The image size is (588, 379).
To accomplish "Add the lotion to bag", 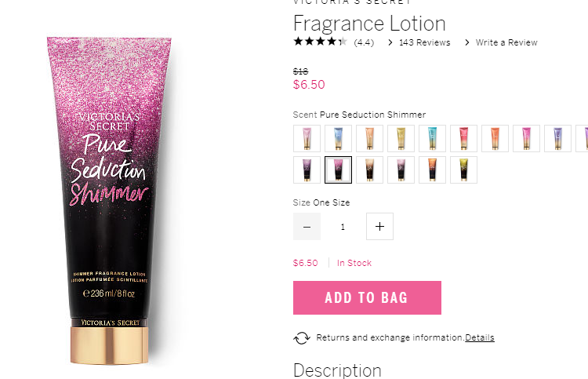I will tap(367, 297).
